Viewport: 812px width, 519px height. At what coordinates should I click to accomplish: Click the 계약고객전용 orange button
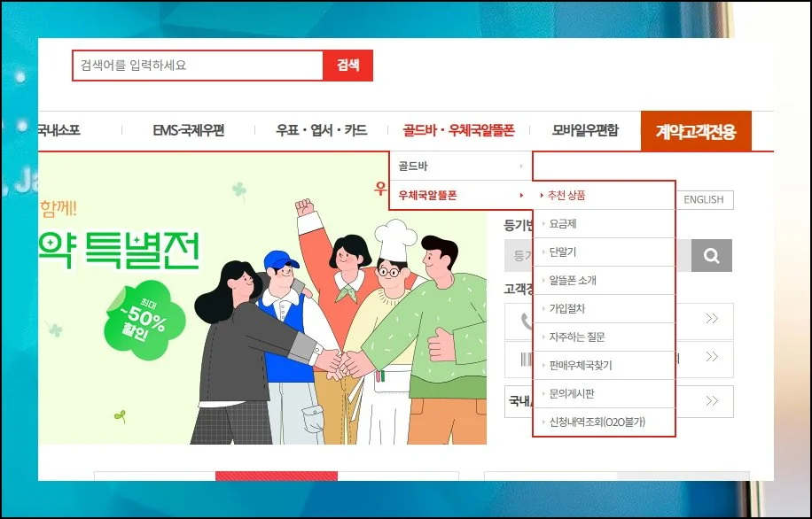[696, 131]
